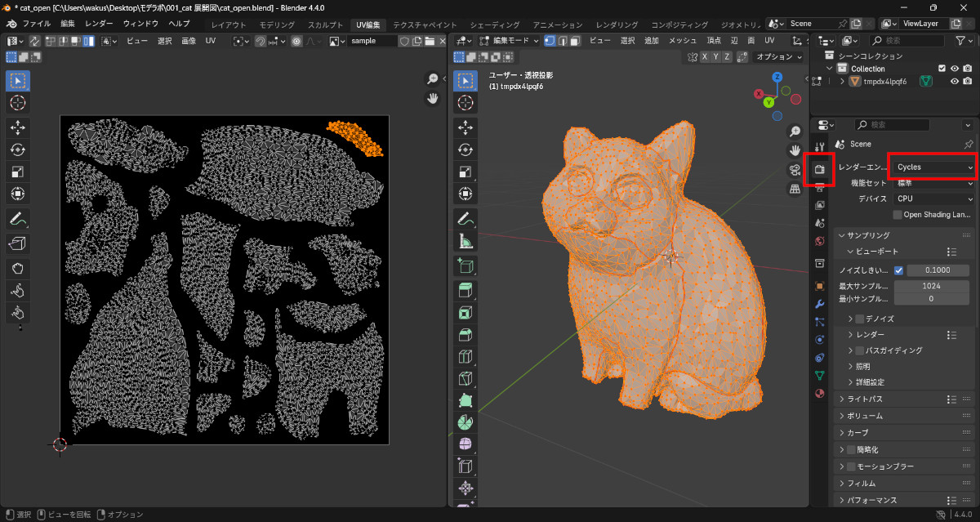Image resolution: width=980 pixels, height=522 pixels.
Task: Switch viewport to orthographic grid icon
Action: tap(794, 190)
